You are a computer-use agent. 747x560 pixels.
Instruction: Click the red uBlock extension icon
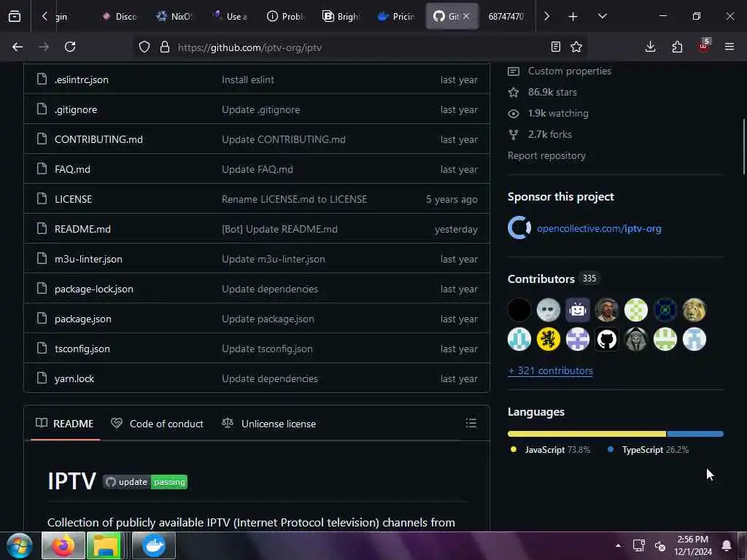[704, 46]
